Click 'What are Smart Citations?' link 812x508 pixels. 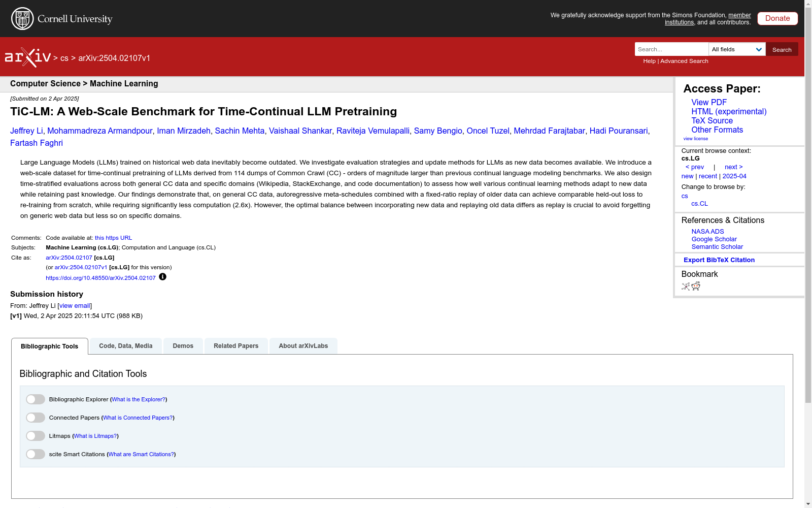[x=141, y=454]
